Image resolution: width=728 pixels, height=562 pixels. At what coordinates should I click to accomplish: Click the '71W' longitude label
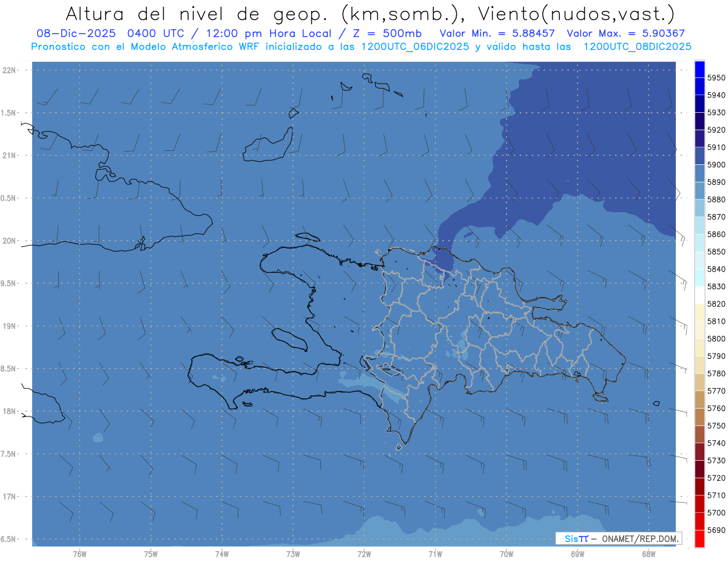[435, 554]
